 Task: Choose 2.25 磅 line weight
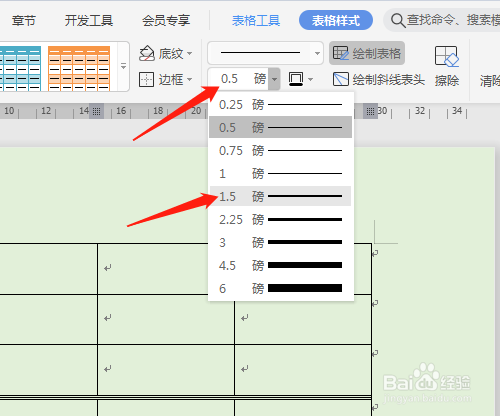pyautogui.click(x=280, y=219)
